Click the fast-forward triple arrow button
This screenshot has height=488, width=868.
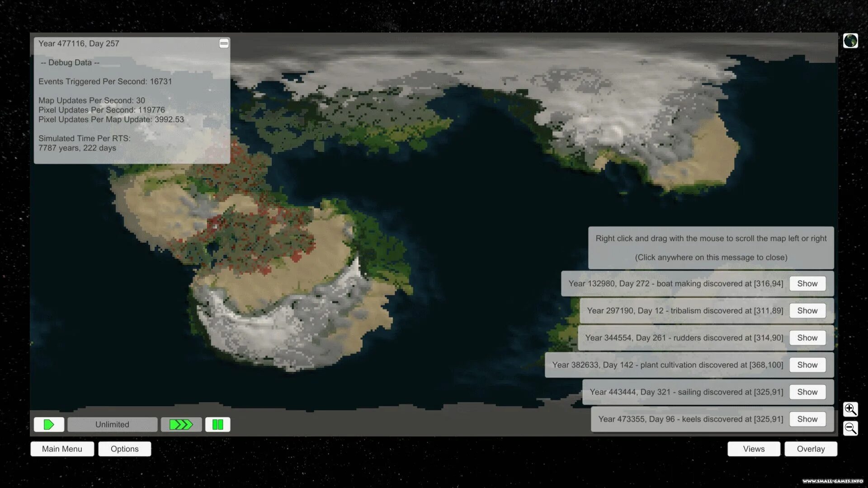181,424
